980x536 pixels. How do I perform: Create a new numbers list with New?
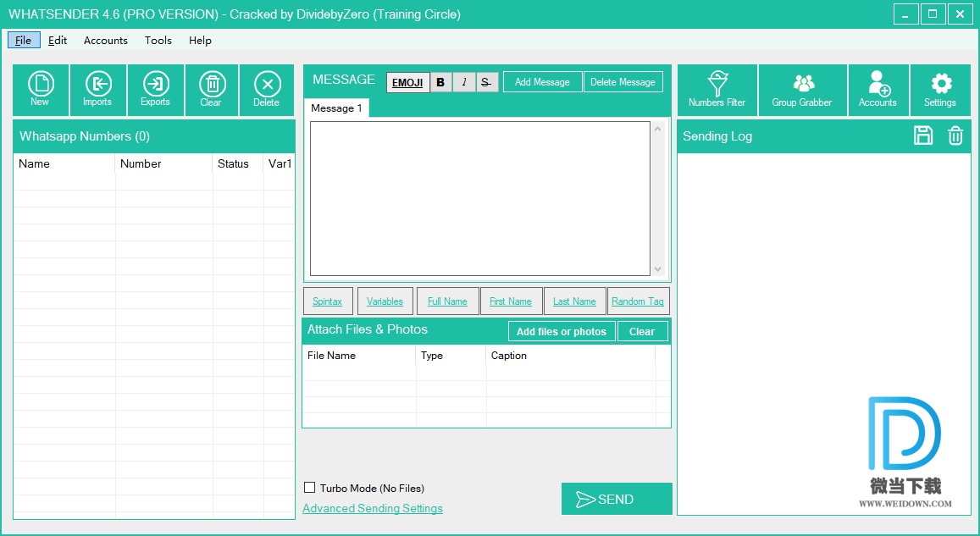click(x=41, y=90)
